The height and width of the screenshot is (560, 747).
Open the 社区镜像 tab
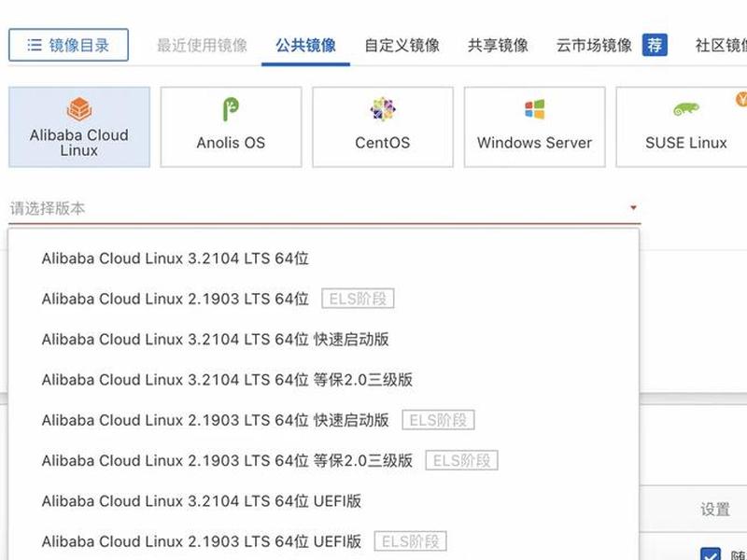click(x=721, y=45)
